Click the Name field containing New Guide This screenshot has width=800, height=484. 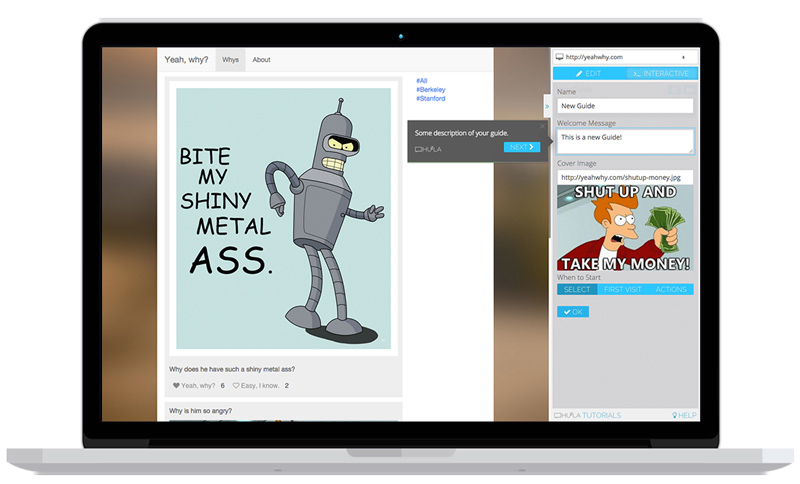coord(625,106)
